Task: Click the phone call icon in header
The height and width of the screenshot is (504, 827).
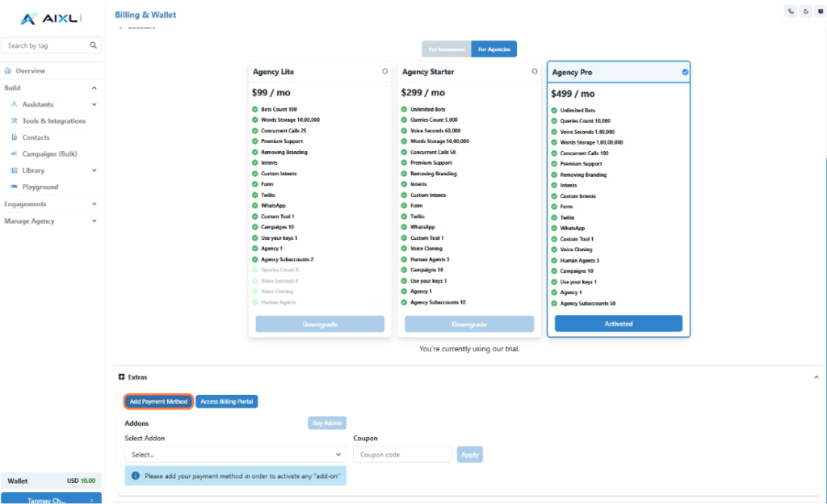Action: point(791,11)
